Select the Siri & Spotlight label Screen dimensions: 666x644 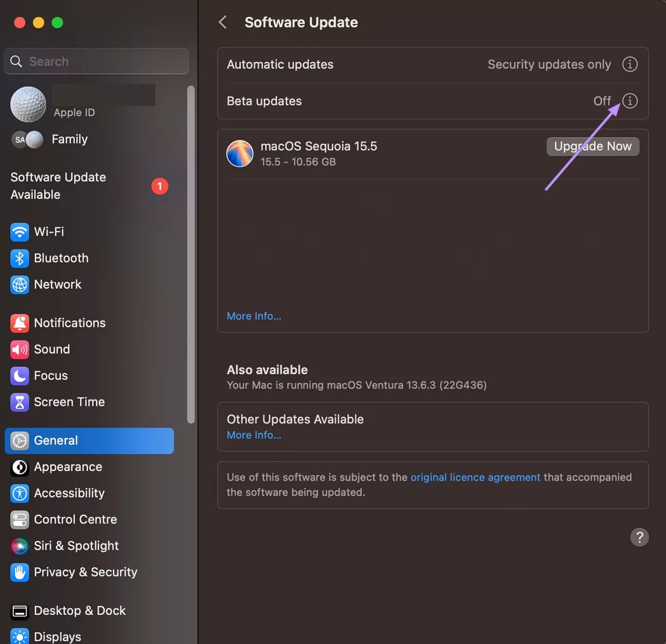pos(76,546)
